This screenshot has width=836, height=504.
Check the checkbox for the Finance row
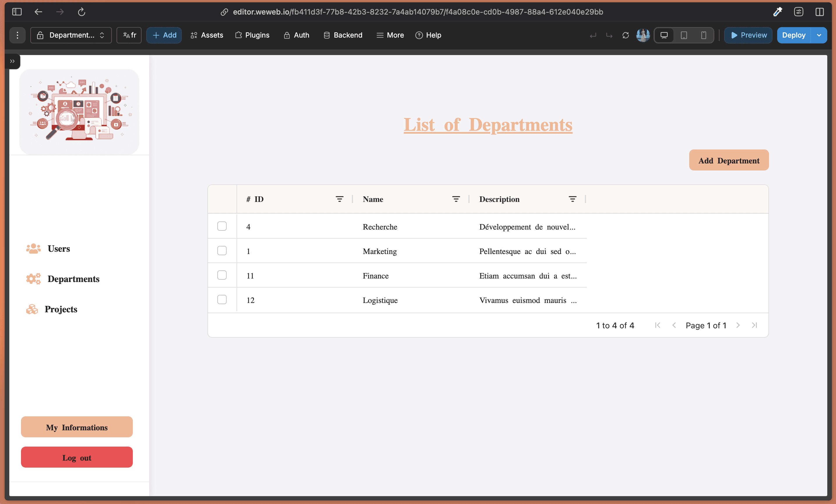(222, 275)
